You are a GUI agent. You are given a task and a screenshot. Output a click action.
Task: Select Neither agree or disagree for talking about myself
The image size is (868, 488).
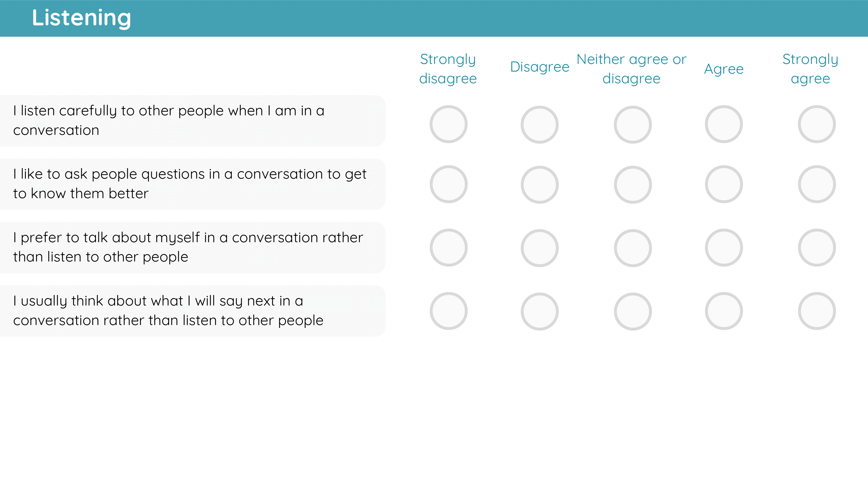click(x=633, y=248)
